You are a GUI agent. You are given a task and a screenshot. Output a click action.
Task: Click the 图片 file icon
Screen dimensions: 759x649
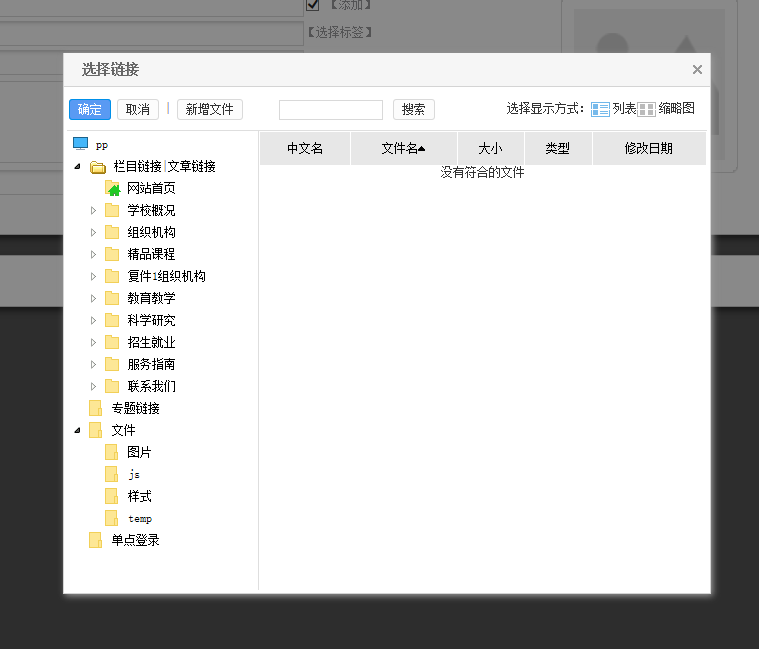coord(112,452)
